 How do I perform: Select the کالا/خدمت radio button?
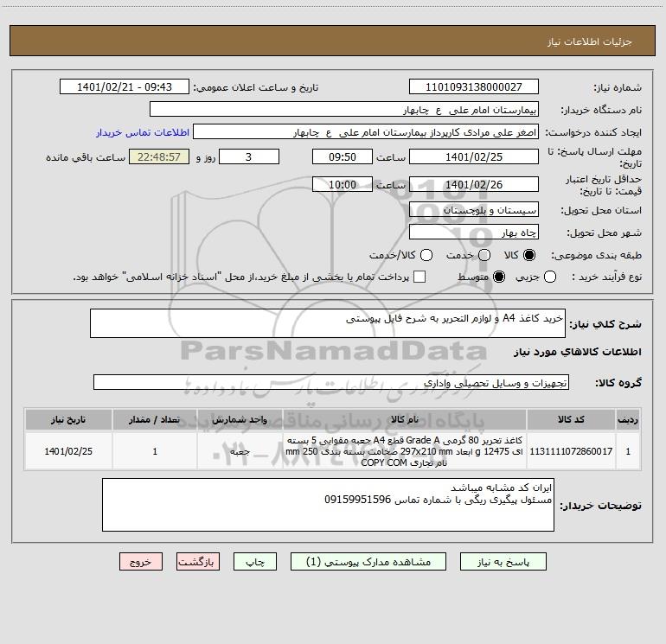426,255
